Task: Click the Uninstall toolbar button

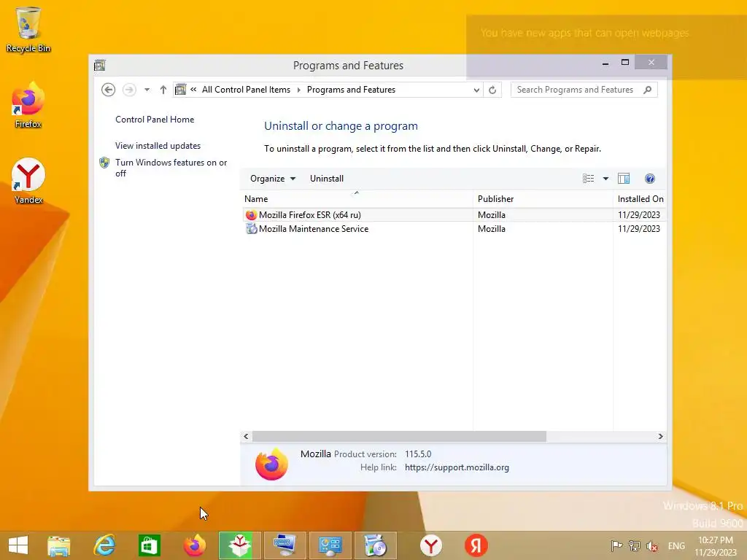Action: 326,179
